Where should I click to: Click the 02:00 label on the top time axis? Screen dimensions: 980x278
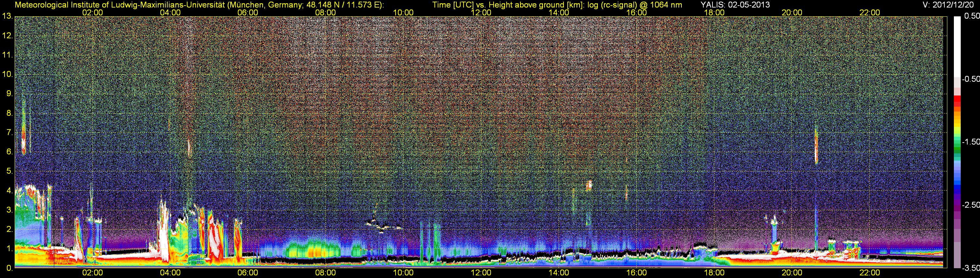pyautogui.click(x=92, y=12)
